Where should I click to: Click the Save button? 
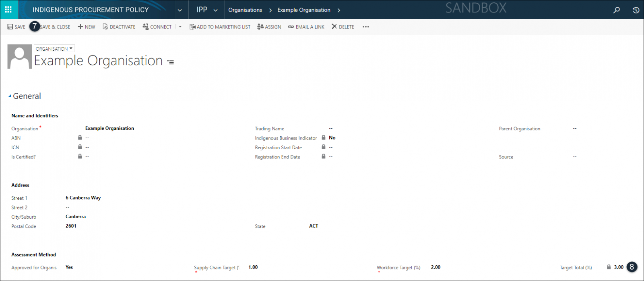click(x=16, y=27)
